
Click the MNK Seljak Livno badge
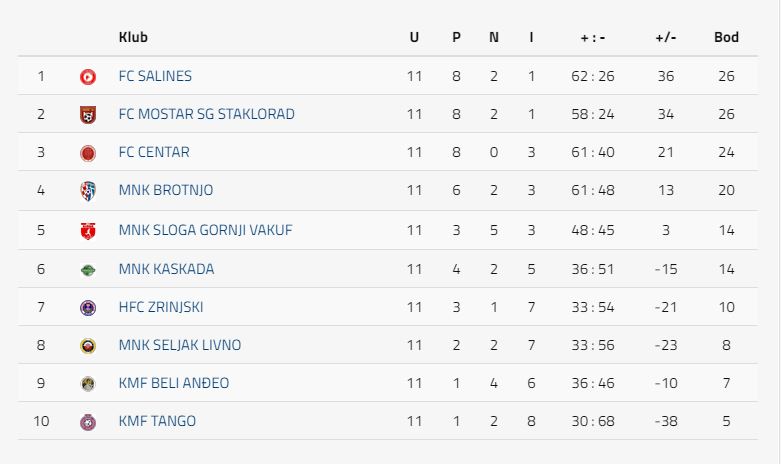(x=88, y=346)
